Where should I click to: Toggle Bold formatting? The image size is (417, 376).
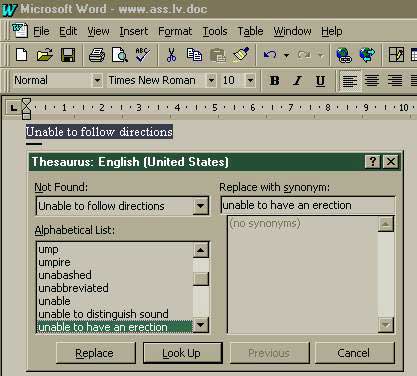pyautogui.click(x=275, y=80)
